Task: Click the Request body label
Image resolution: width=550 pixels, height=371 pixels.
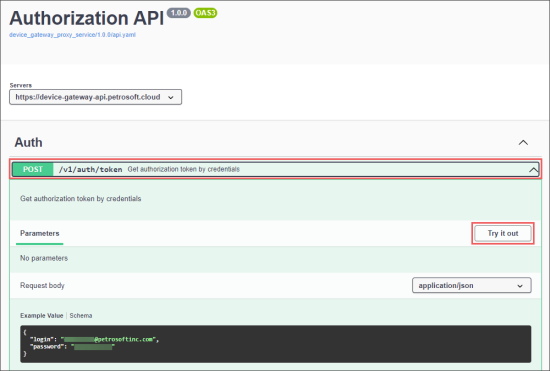Action: coord(42,285)
